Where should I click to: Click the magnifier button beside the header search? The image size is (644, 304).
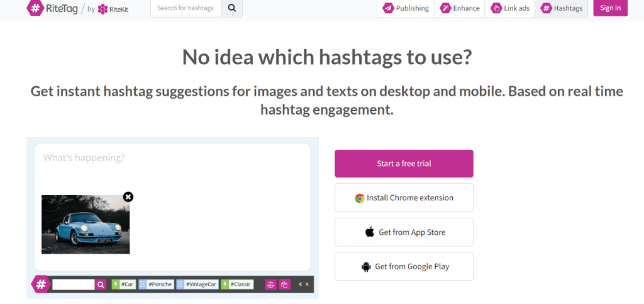tap(231, 8)
